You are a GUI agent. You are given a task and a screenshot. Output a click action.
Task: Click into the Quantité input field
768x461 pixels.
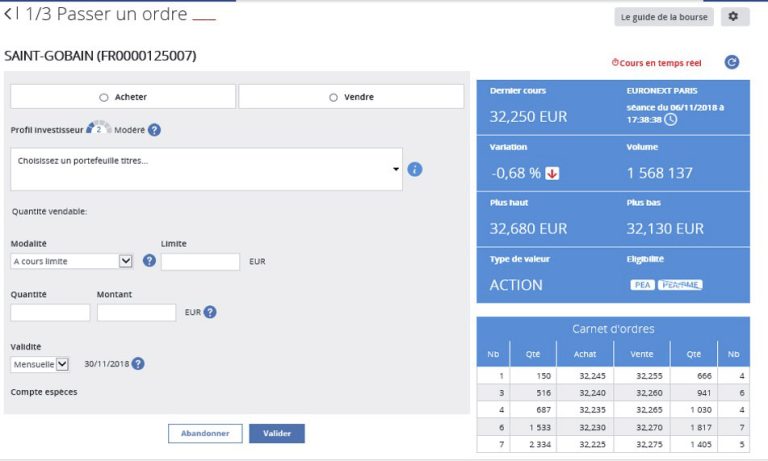pos(50,313)
